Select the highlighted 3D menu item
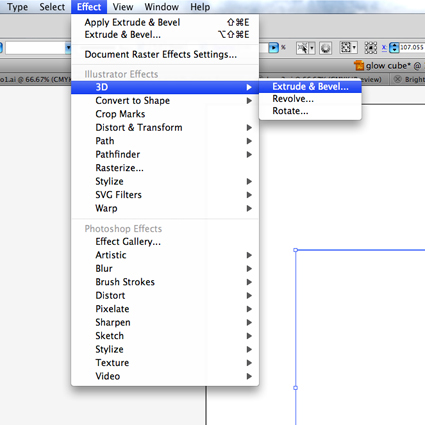This screenshot has height=425, width=425. [165, 87]
